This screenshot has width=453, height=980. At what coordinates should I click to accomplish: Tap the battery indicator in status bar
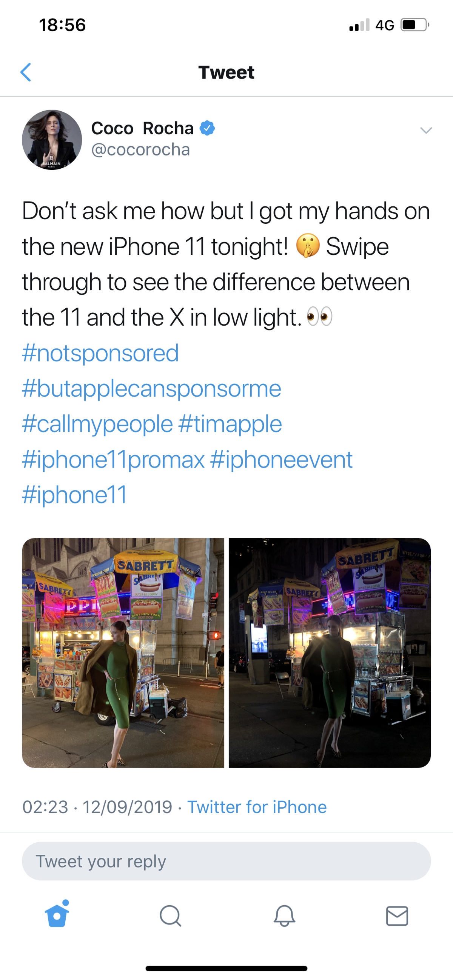click(414, 25)
